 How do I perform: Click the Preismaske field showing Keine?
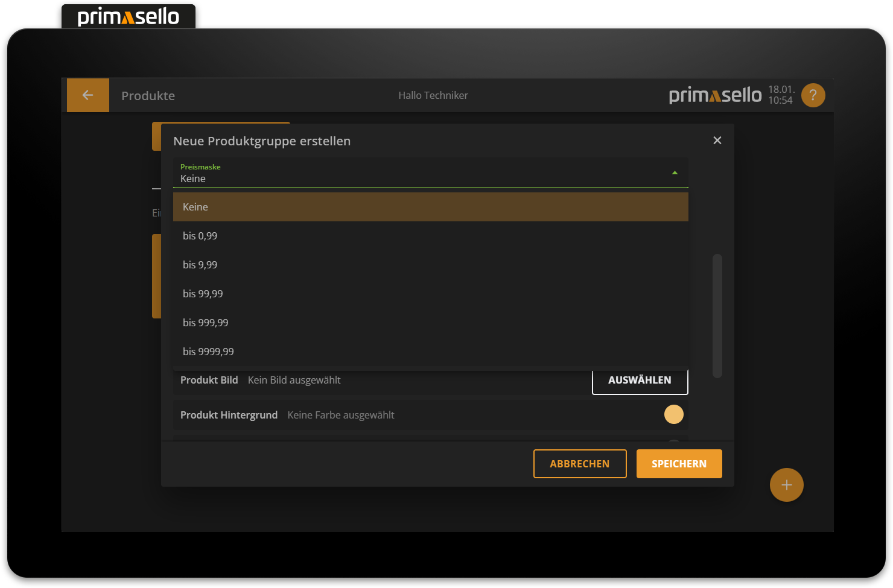pyautogui.click(x=422, y=173)
